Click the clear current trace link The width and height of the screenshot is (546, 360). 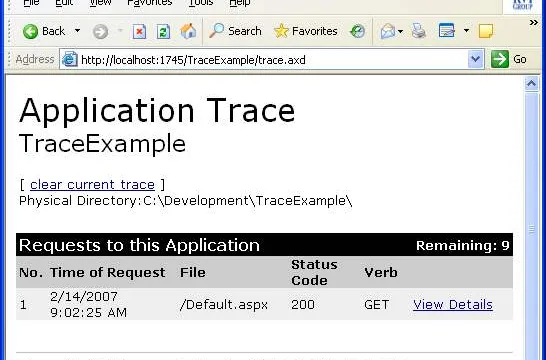pos(92,185)
